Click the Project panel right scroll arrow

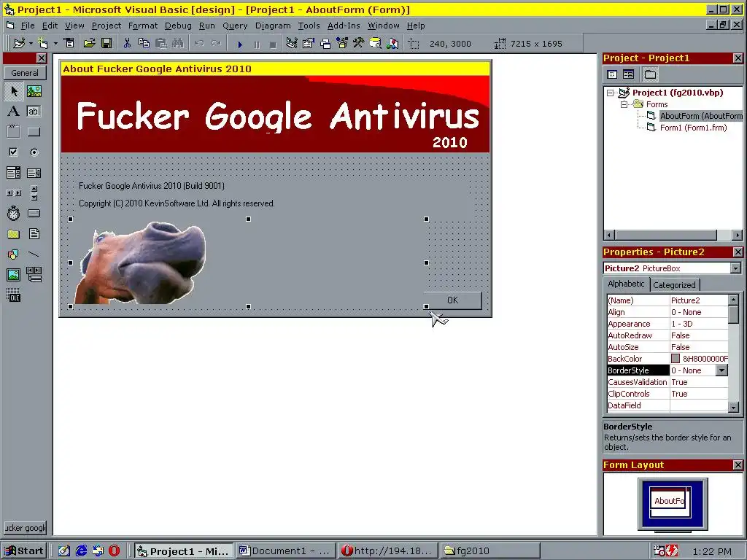click(x=737, y=236)
